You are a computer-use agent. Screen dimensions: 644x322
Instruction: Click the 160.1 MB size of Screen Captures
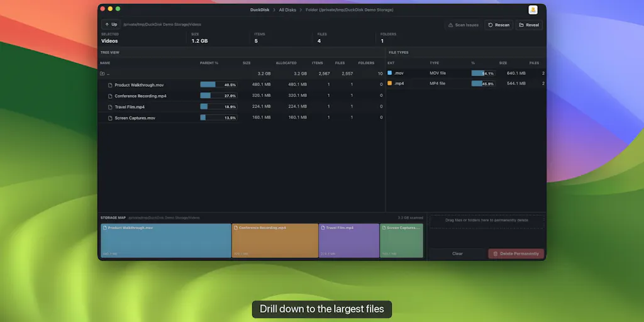261,118
